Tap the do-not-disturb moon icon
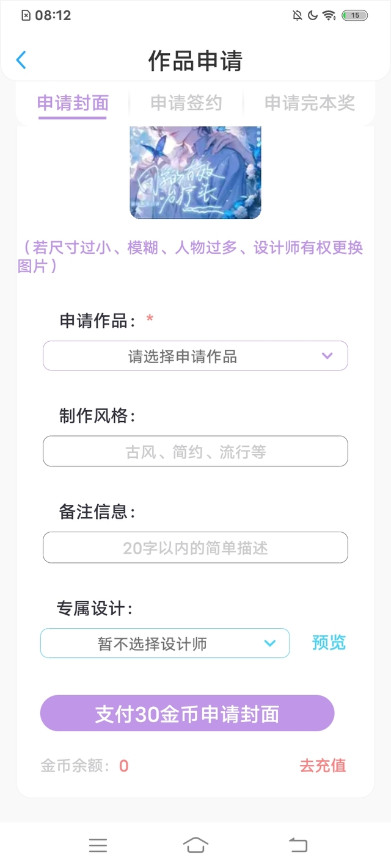 (x=313, y=16)
